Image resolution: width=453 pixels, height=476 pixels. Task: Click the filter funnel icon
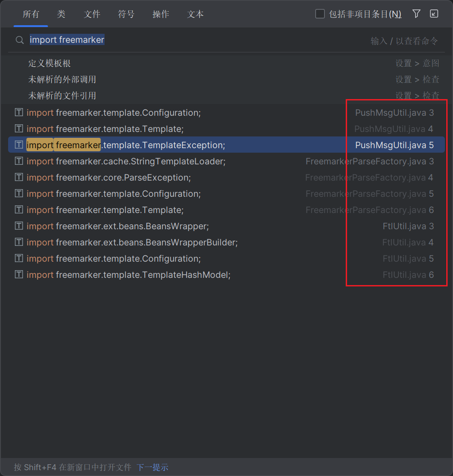pos(416,14)
